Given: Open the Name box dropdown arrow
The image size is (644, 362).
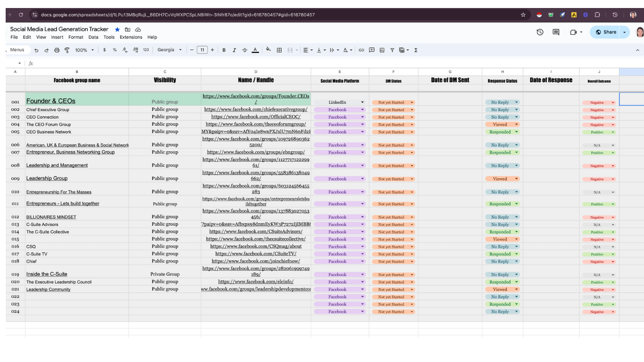Looking at the screenshot, I should pos(19,63).
